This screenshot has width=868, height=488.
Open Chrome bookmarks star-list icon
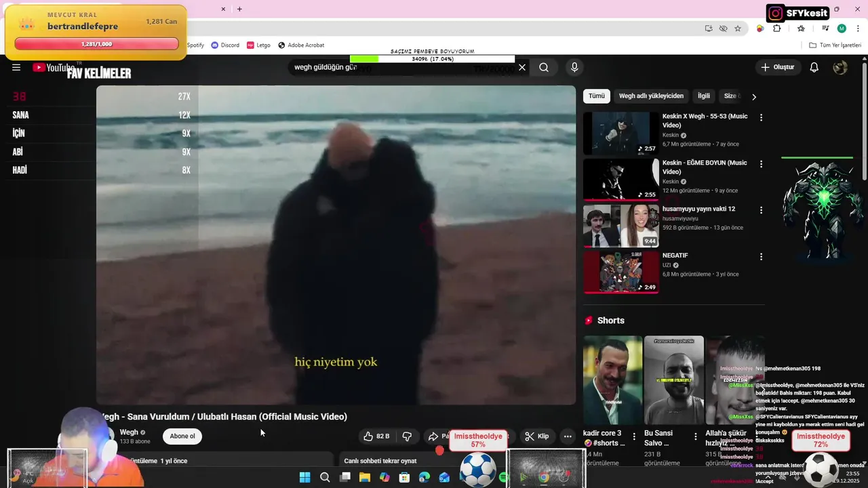[x=801, y=28]
